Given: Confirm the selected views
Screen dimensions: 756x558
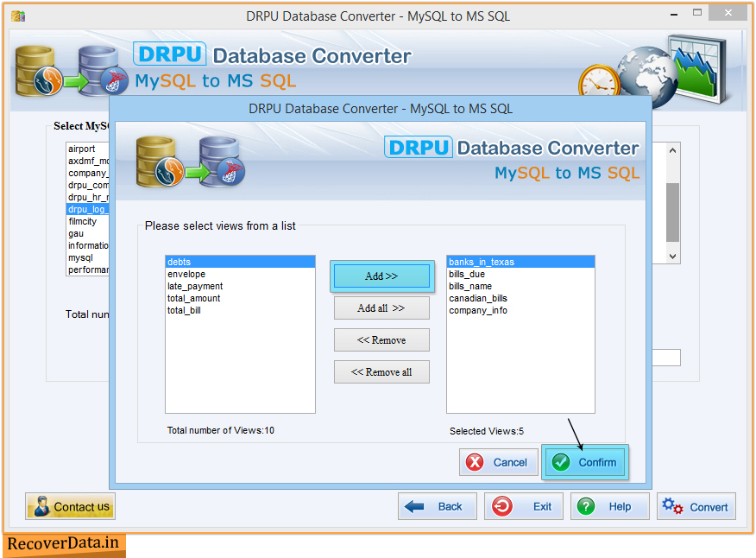Looking at the screenshot, I should (585, 462).
